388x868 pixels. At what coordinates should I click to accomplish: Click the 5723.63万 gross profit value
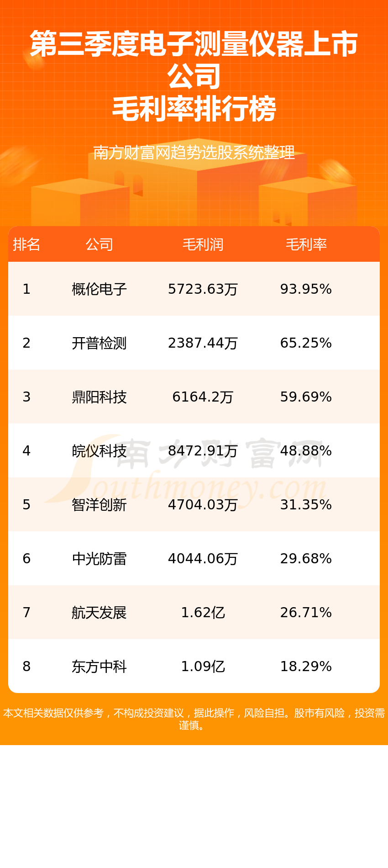click(x=203, y=289)
